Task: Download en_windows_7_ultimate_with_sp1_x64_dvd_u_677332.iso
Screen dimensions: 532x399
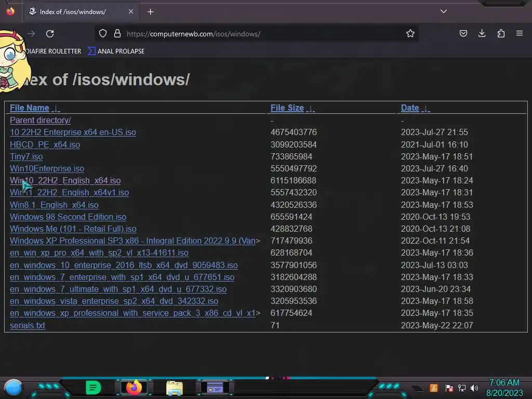Action: pos(118,289)
